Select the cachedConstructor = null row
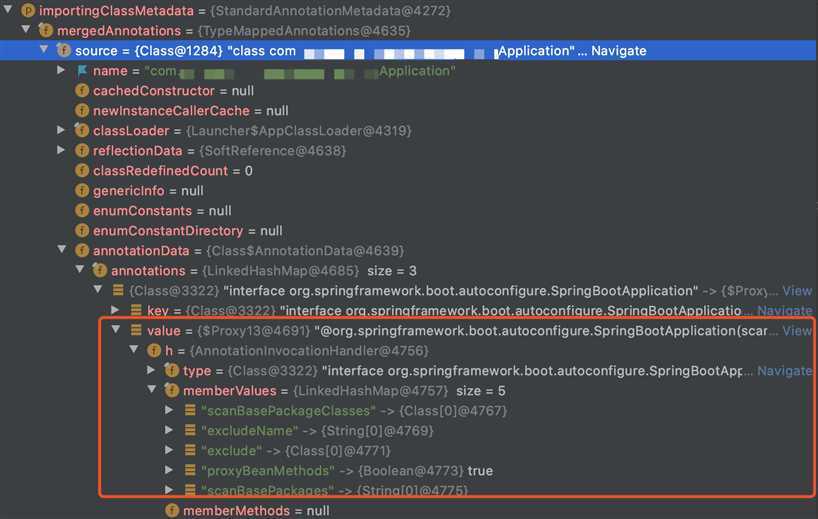The height and width of the screenshot is (519, 818). click(x=409, y=90)
